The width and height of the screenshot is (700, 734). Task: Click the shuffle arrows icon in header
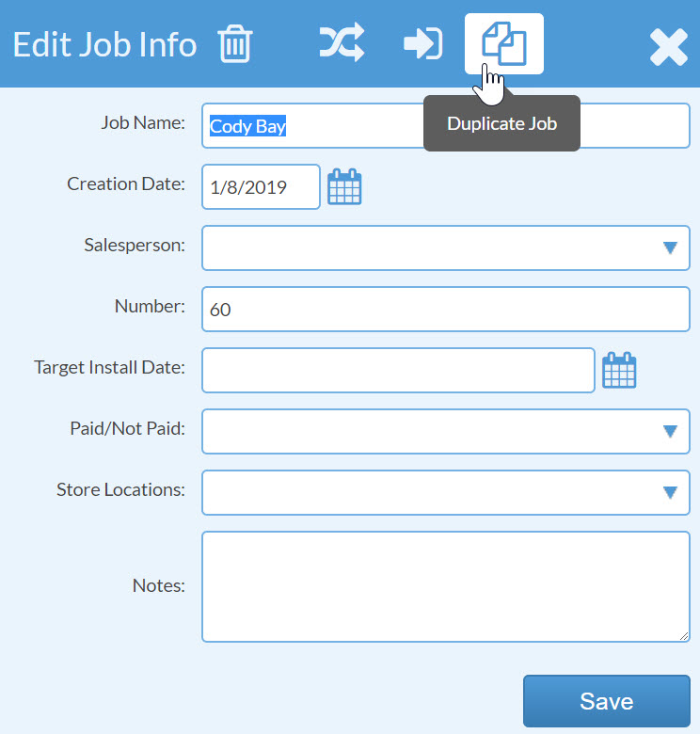tap(342, 42)
